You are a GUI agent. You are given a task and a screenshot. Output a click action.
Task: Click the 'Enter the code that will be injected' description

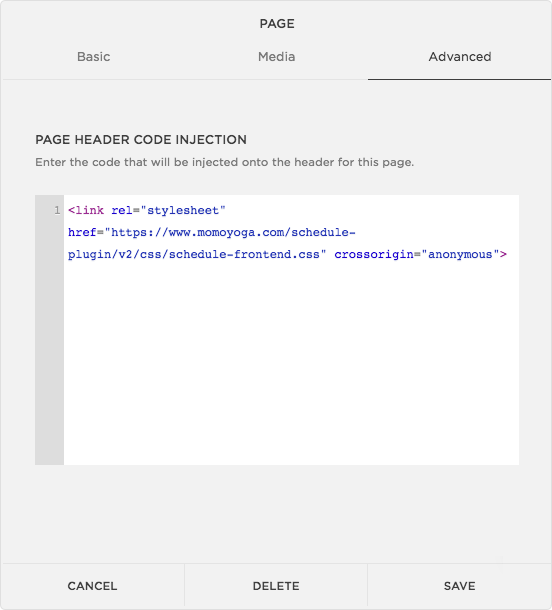224,162
